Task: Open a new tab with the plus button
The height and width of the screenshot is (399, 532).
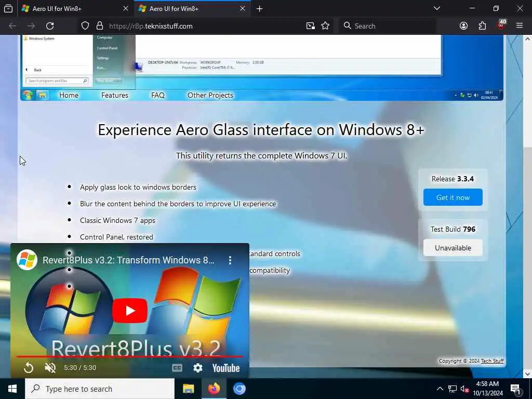Action: 260,8
